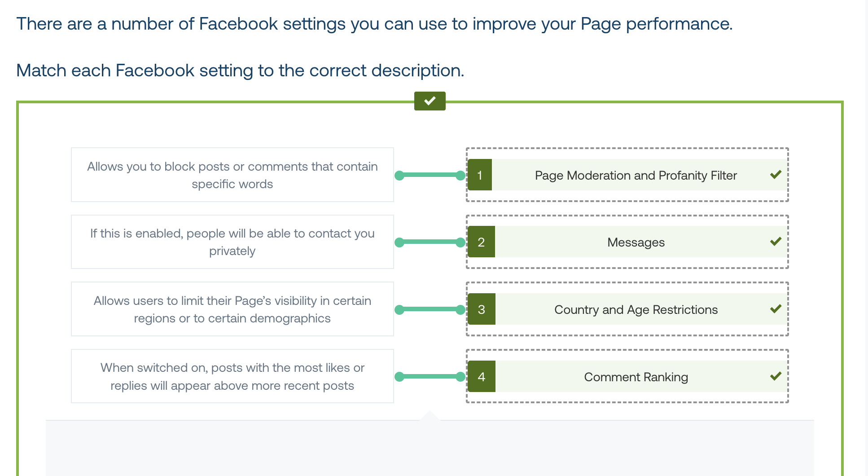This screenshot has height=476, width=868.
Task: Click checkmark beside Page Moderation and Profanity Filter
Action: pos(776,175)
